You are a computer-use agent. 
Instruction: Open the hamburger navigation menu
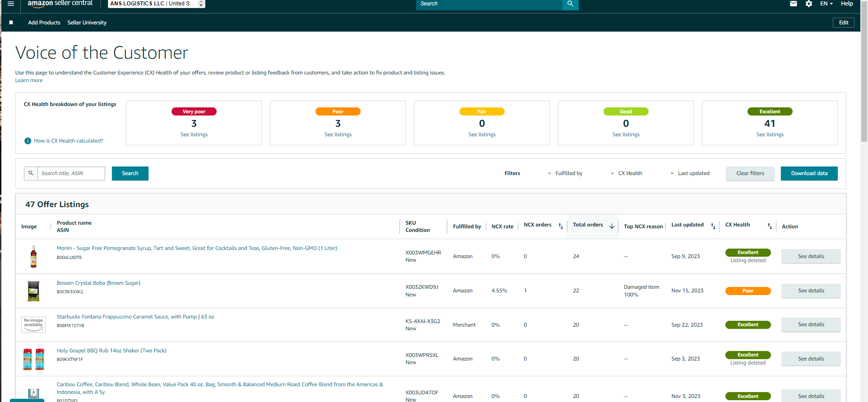[x=11, y=4]
